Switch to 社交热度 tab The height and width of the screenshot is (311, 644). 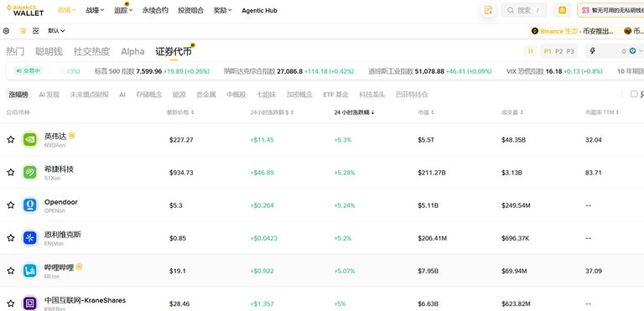pos(91,51)
